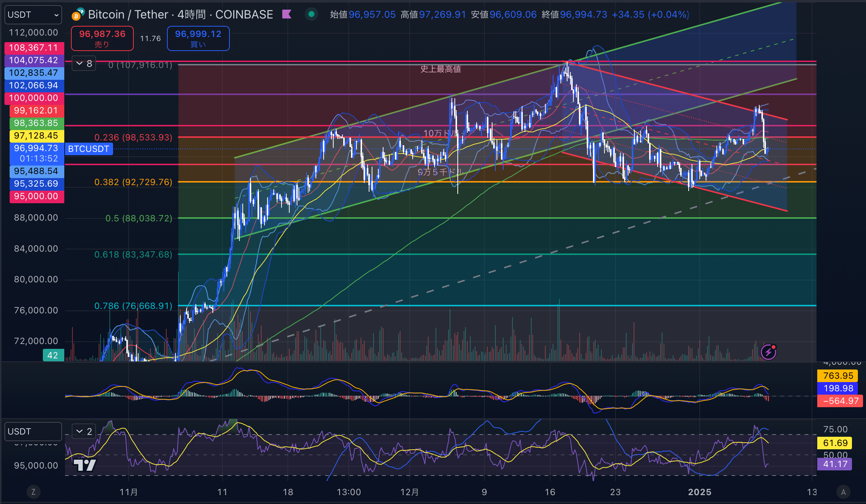The width and height of the screenshot is (866, 504).
Task: Click the green 42 scale label
Action: (x=53, y=355)
